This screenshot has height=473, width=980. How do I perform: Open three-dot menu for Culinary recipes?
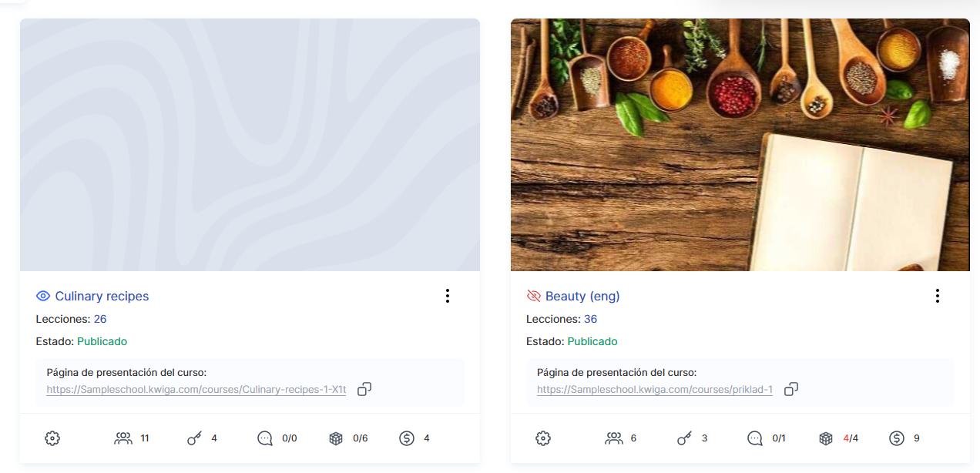pyautogui.click(x=447, y=296)
